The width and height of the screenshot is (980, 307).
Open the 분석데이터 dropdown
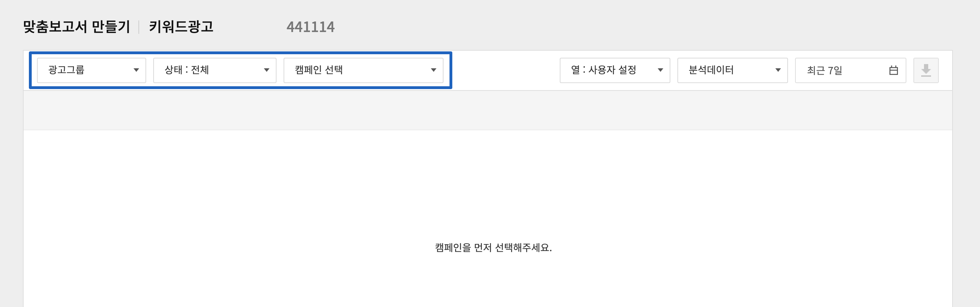[x=732, y=70]
